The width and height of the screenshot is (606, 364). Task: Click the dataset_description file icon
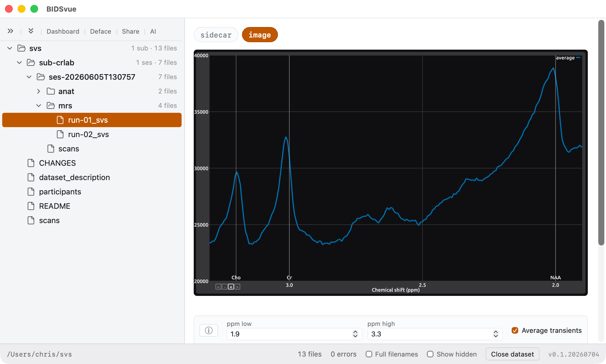pos(31,177)
